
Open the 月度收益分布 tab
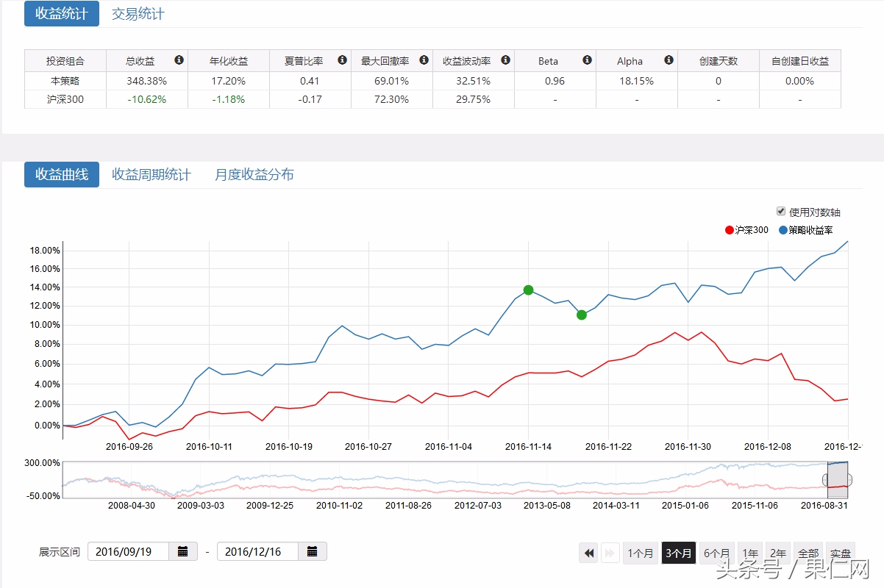[x=254, y=174]
